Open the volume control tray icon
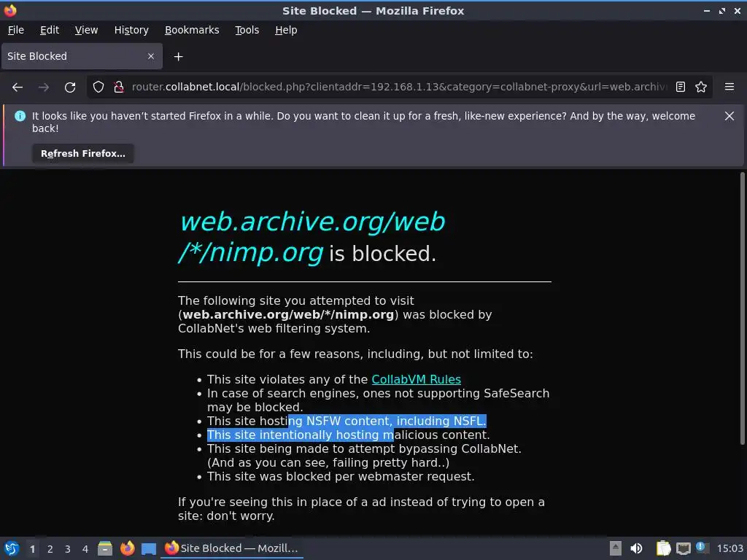The image size is (747, 560). (636, 548)
